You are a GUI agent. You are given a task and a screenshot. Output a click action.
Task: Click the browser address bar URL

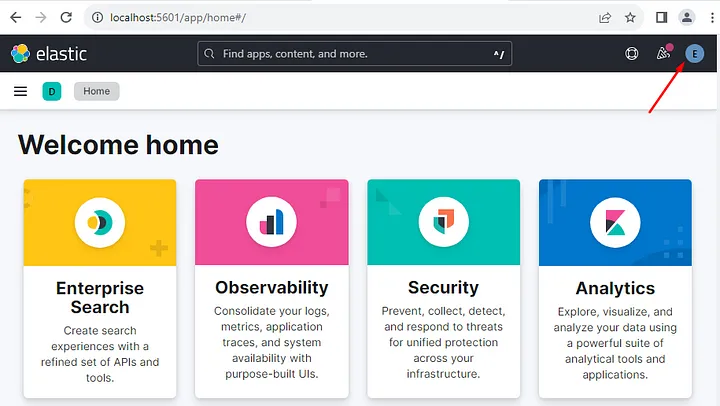pyautogui.click(x=300, y=17)
